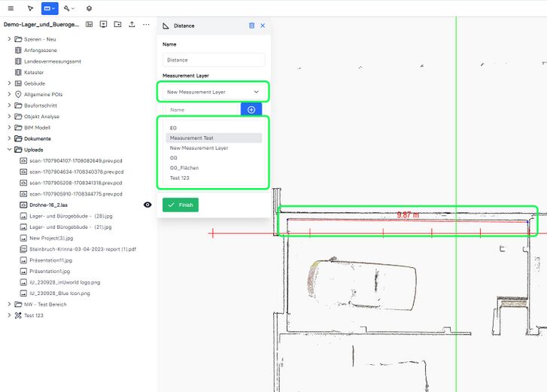This screenshot has width=547, height=392.
Task: Delete the Distance measurement via trash icon
Action: (x=251, y=26)
